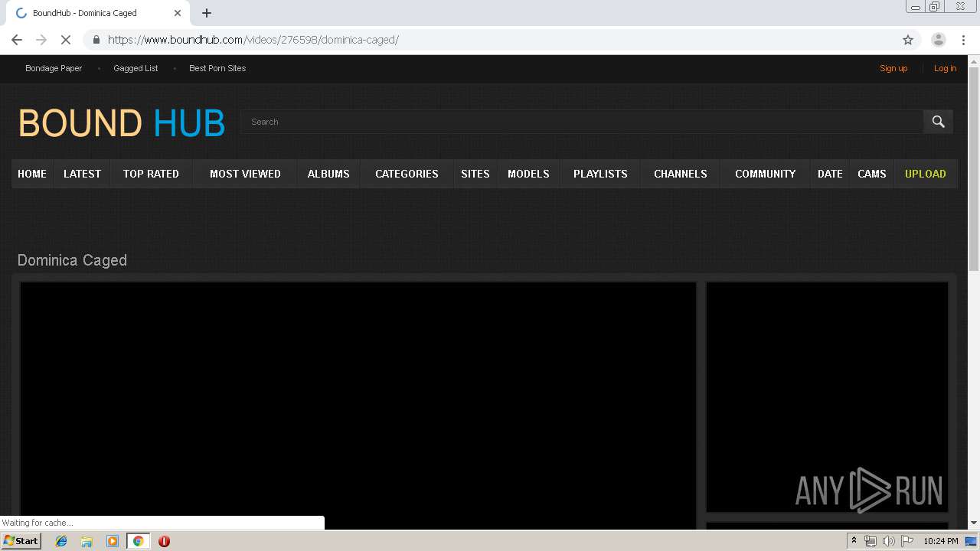Stop page loading with X button
980x551 pixels.
66,40
